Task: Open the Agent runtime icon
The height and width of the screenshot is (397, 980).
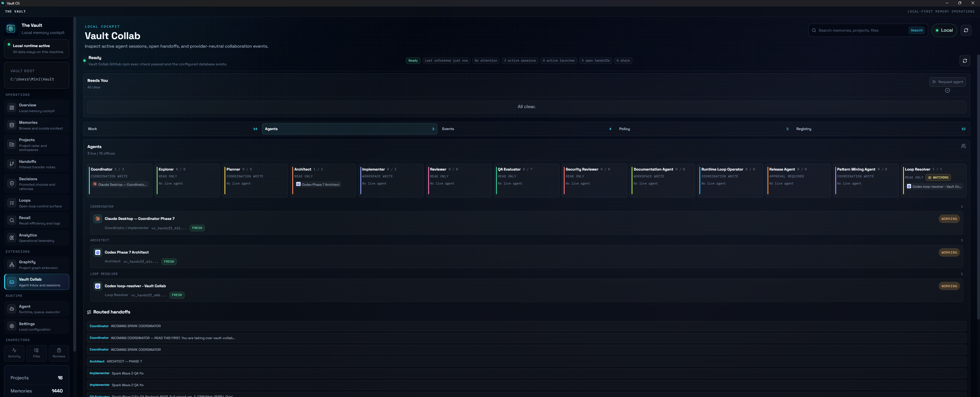Action: pyautogui.click(x=12, y=309)
